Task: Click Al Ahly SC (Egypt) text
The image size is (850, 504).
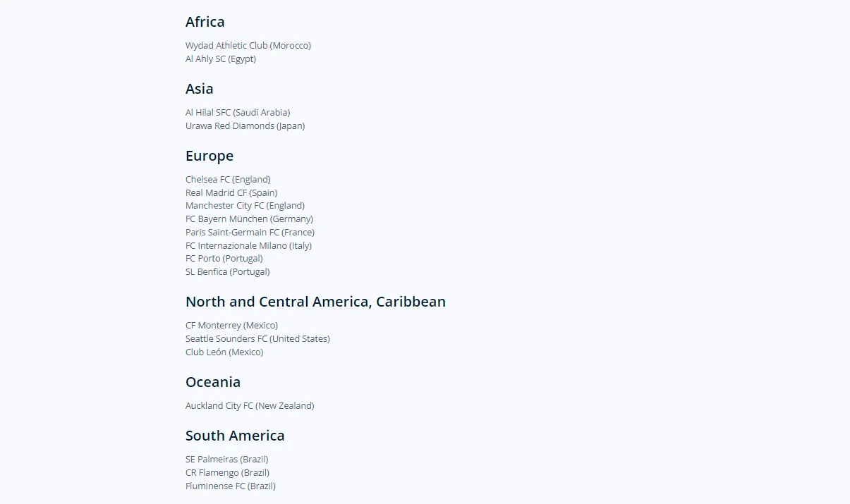Action: click(x=221, y=59)
